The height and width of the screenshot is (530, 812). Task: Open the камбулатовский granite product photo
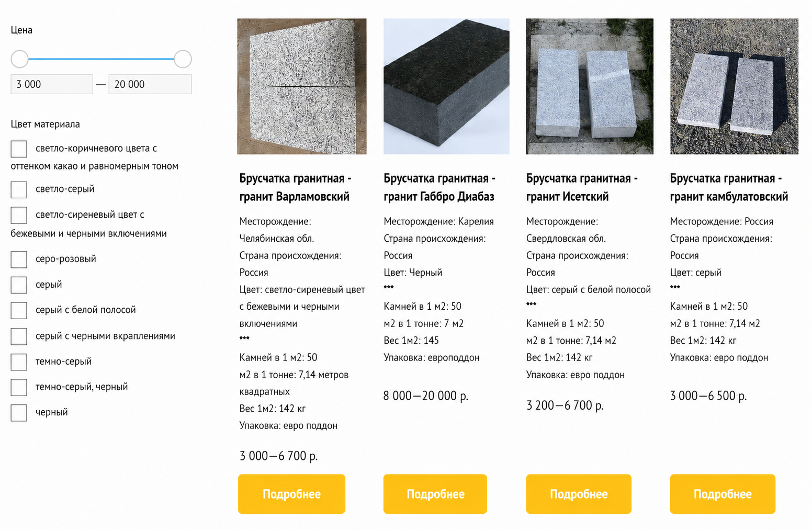(734, 86)
